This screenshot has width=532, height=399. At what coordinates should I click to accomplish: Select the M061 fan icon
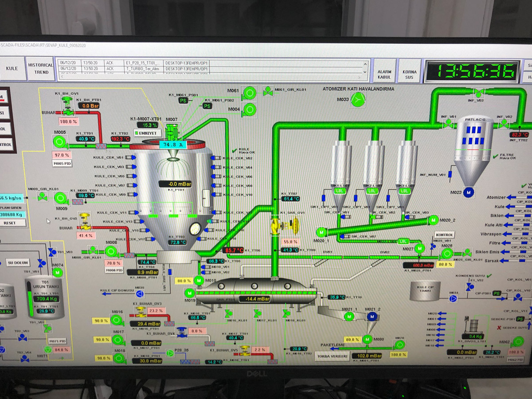(249, 93)
